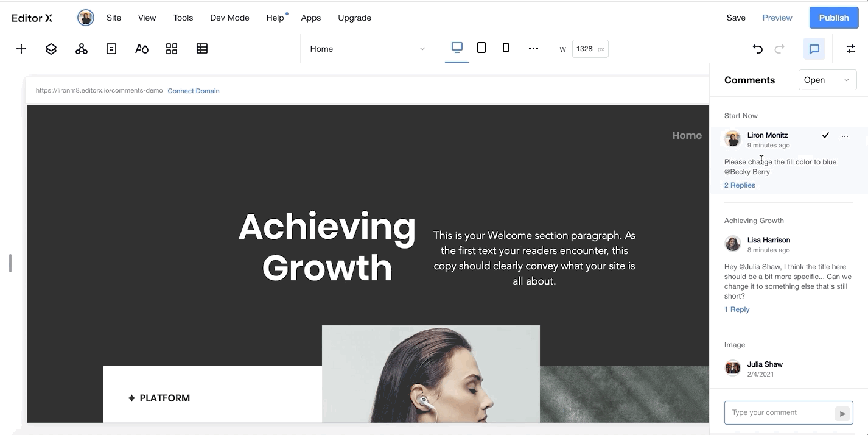Undo the last action

click(x=758, y=49)
